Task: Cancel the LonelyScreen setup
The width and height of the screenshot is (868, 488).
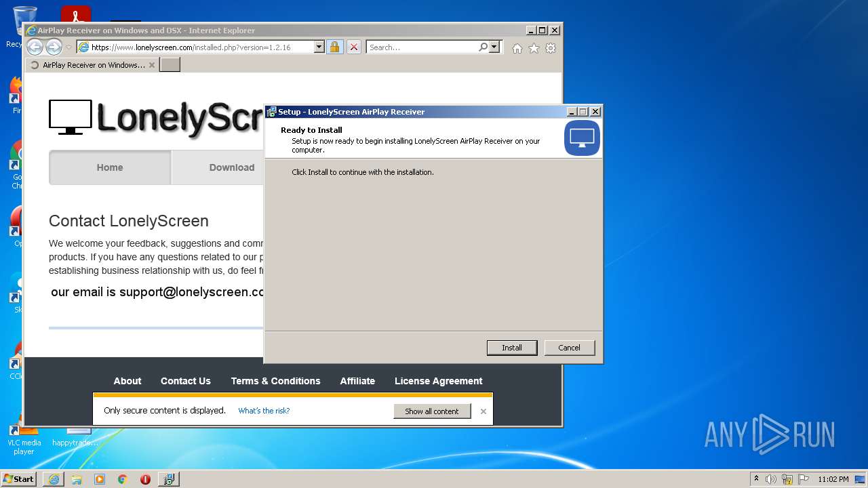Action: click(569, 348)
